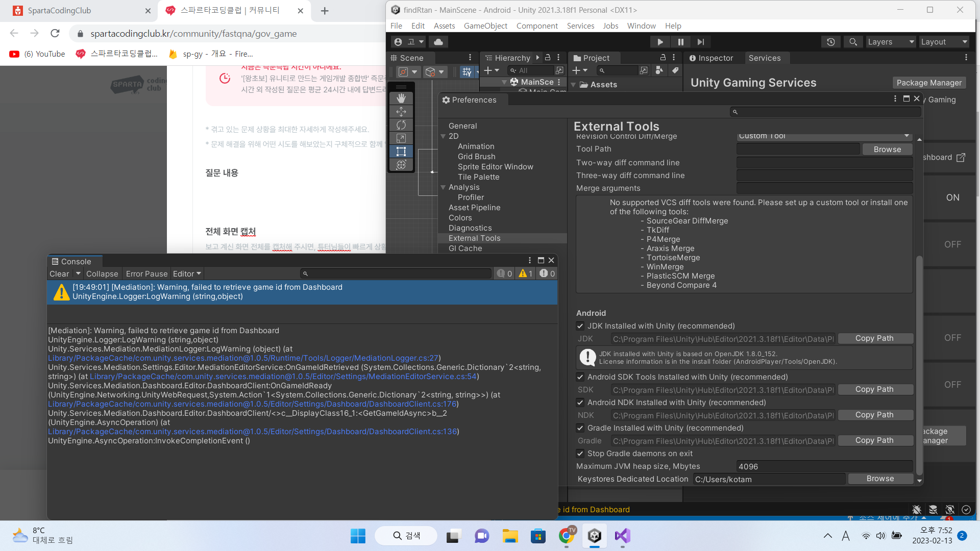Select the Move tool in Scene

pos(401,111)
